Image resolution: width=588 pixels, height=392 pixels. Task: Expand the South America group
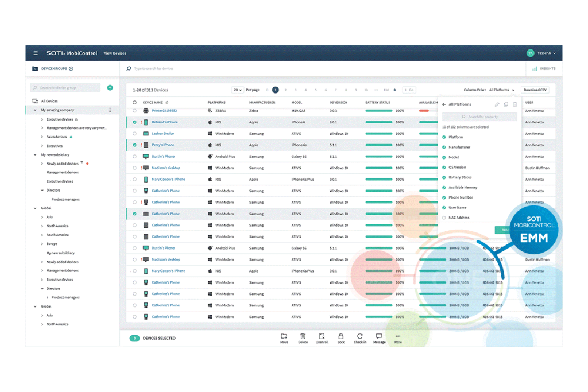coord(42,235)
